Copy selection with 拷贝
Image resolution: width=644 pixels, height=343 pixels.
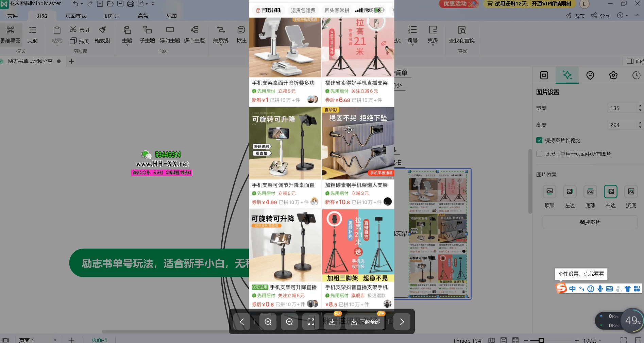point(80,41)
